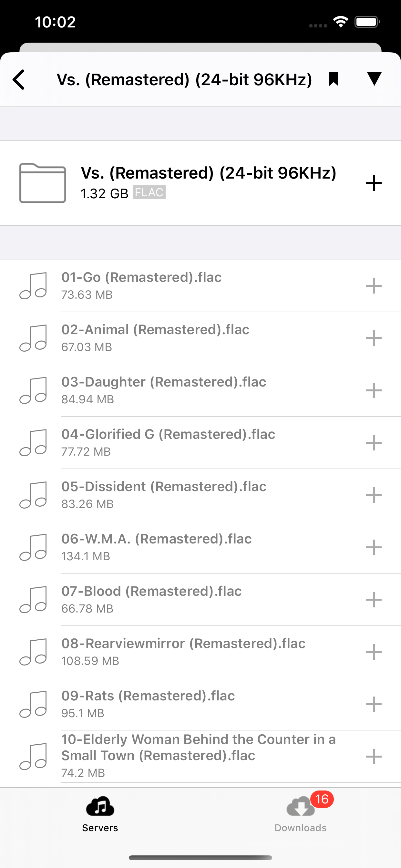Add the whole Vs. folder with plus

(x=373, y=183)
